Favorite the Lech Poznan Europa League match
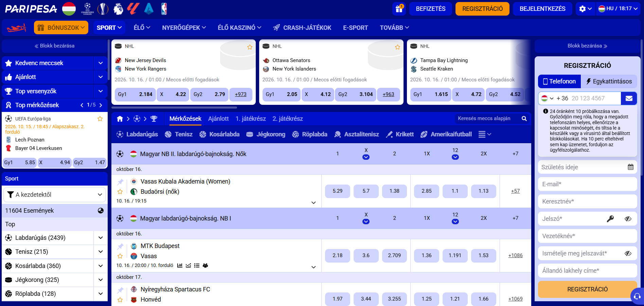This screenshot has width=644, height=306. point(100,119)
